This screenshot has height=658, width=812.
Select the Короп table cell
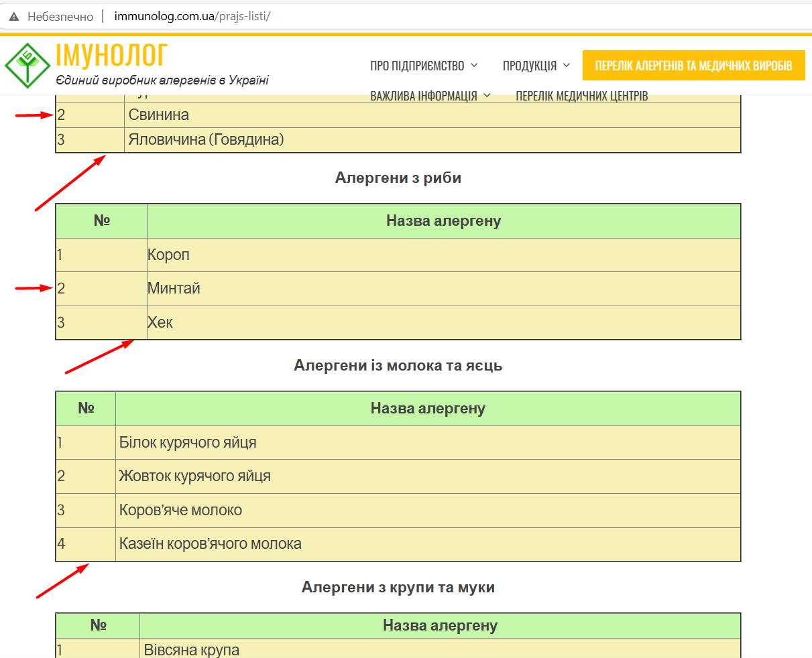tap(169, 255)
